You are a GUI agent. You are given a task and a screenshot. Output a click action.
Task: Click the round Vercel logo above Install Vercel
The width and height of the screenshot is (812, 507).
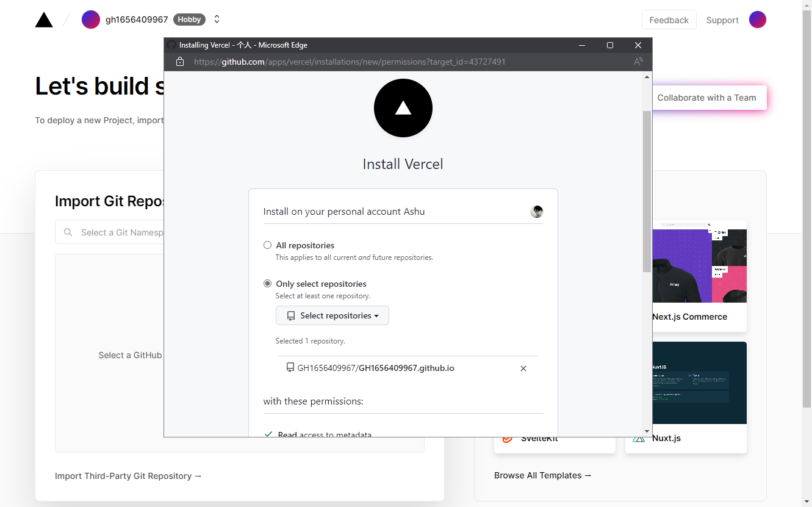tap(403, 108)
